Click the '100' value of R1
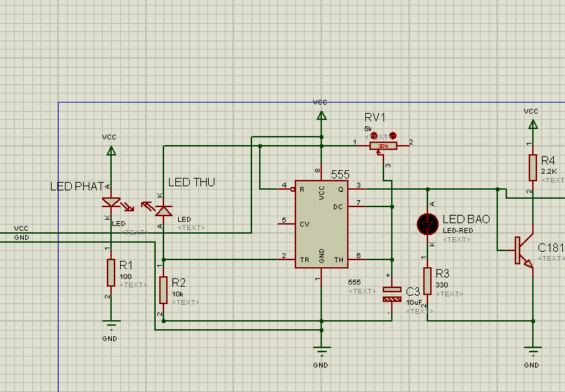This screenshot has height=392, width=565. tap(126, 276)
